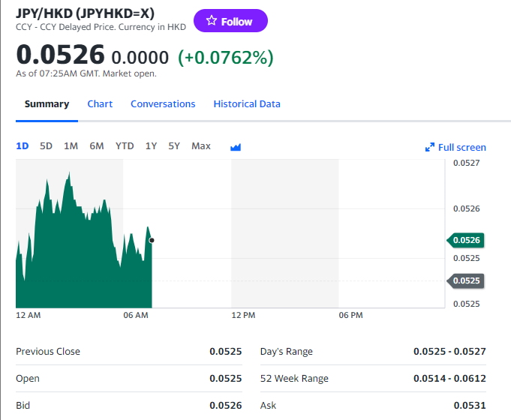Screen dimensions: 511x420
Task: Switch to 5Y chart range
Action: coord(174,146)
